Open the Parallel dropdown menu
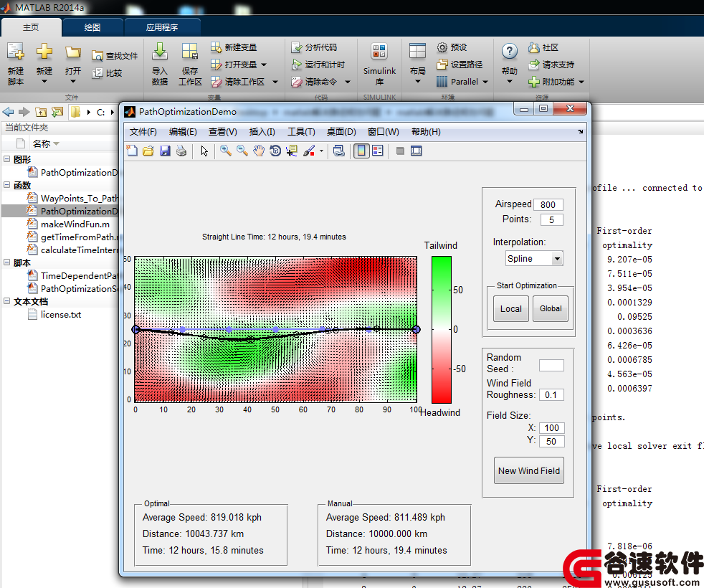Viewport: 704px width, 588px height. pos(485,82)
